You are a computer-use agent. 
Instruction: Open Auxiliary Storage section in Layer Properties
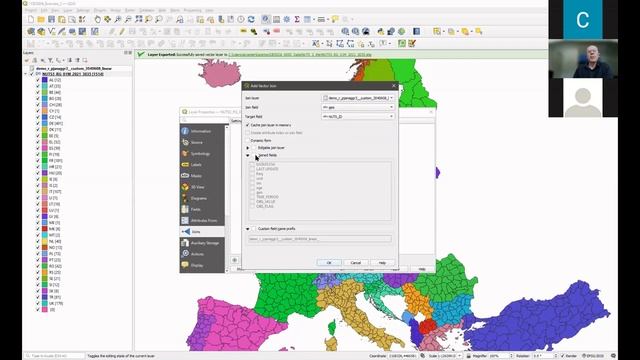click(202, 243)
